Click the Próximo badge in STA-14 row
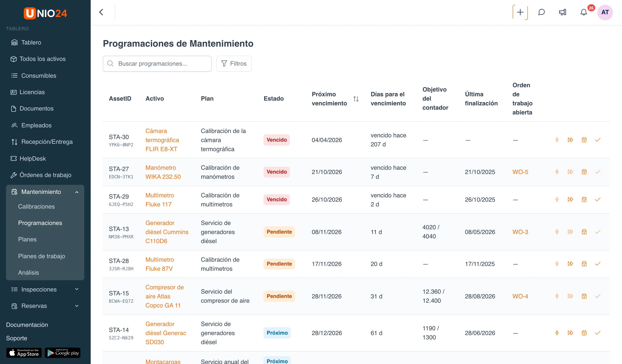The width and height of the screenshot is (622, 364). pos(277,333)
